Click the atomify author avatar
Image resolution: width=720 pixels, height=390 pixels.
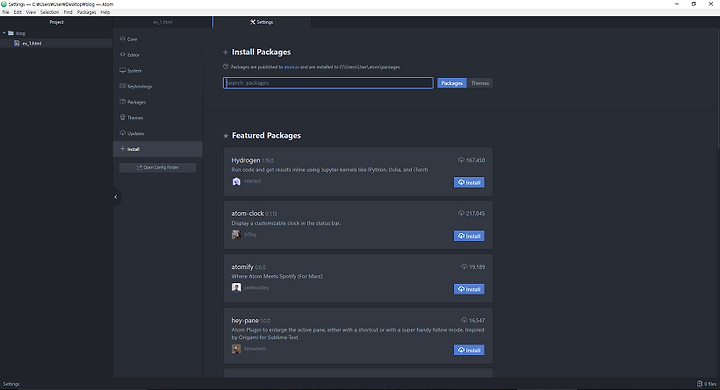pyautogui.click(x=236, y=288)
